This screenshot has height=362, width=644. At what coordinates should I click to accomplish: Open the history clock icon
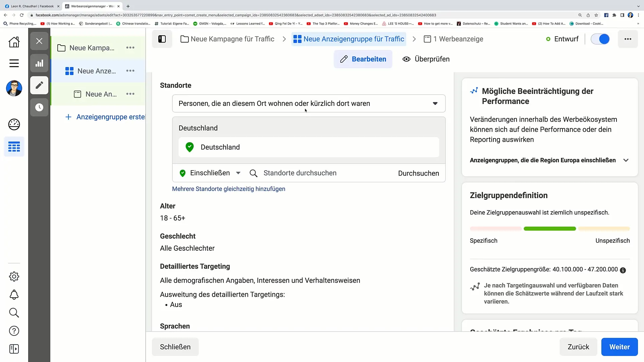pyautogui.click(x=39, y=107)
